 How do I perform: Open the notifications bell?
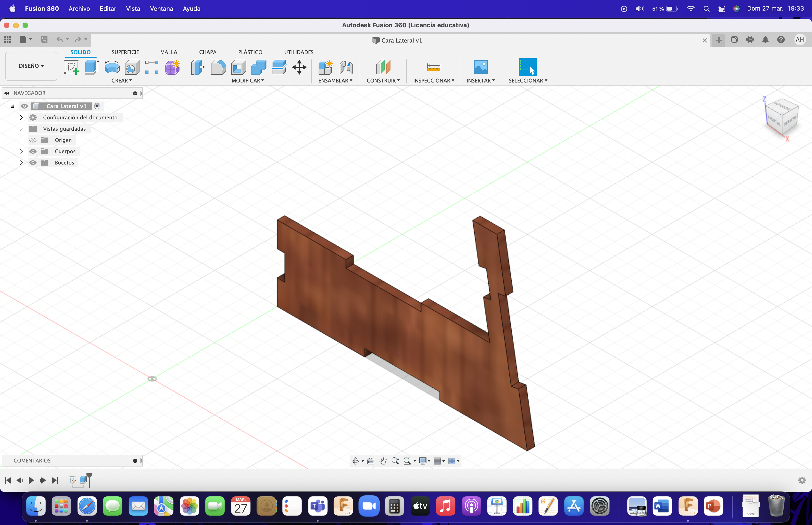tap(765, 39)
